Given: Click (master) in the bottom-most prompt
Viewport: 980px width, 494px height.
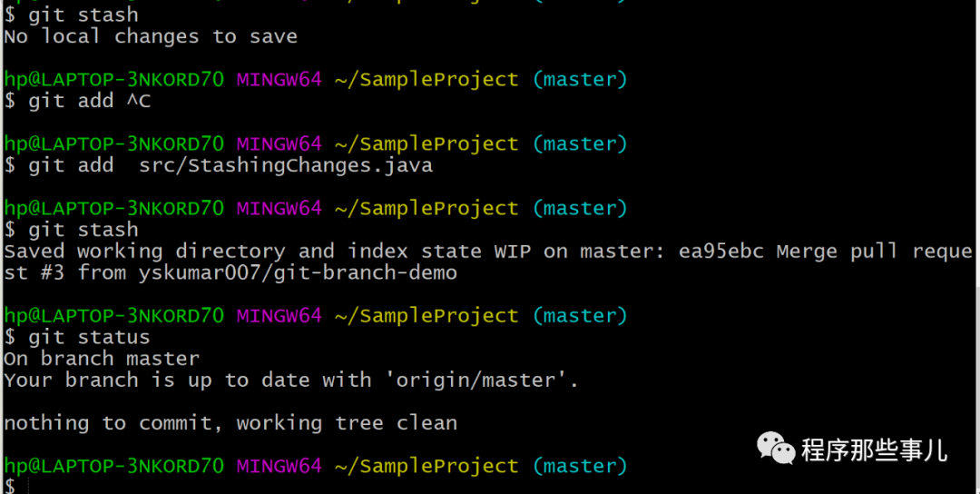Looking at the screenshot, I should (x=580, y=466).
